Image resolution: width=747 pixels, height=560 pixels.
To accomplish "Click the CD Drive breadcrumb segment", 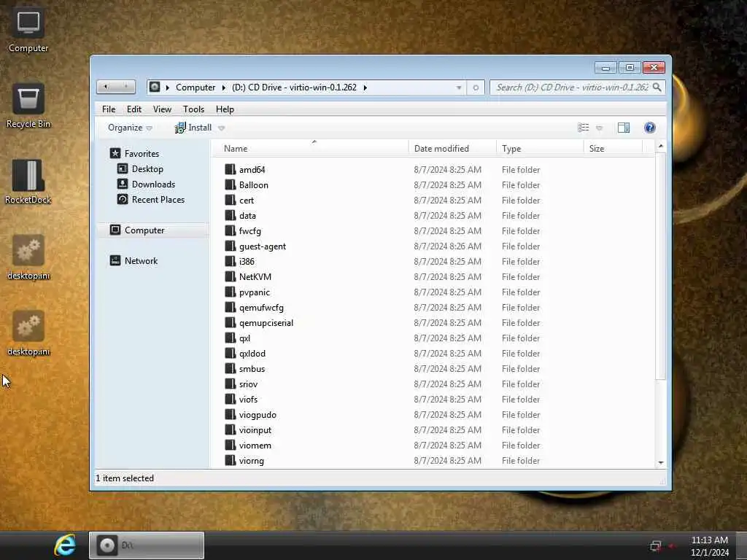I will click(x=294, y=87).
